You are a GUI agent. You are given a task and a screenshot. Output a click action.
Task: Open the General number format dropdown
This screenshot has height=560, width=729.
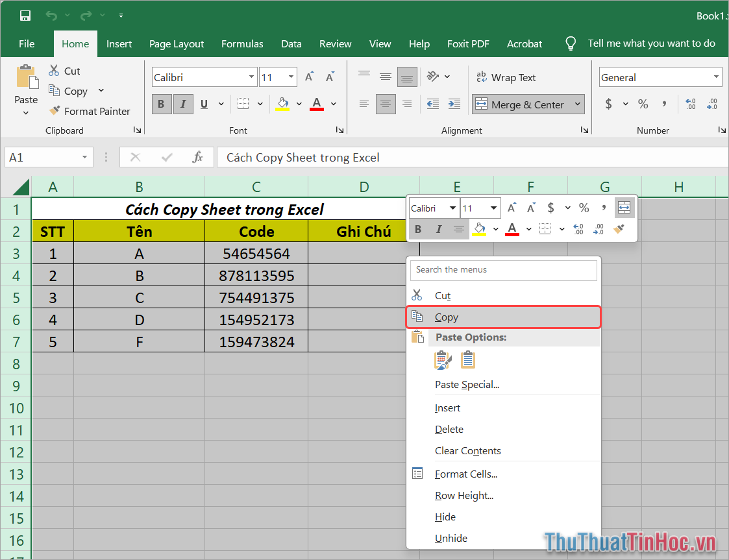pyautogui.click(x=716, y=77)
